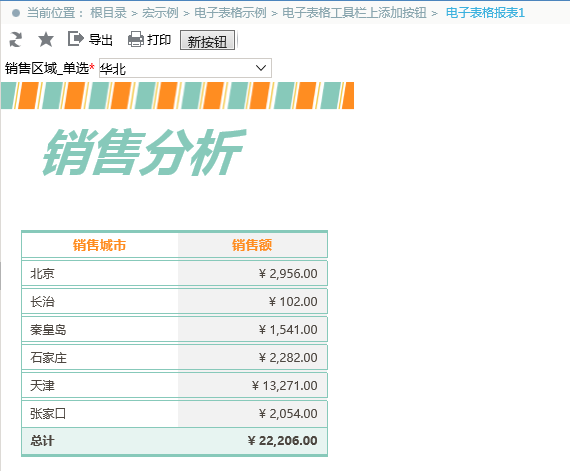Viewport: 570px width, 471px height.
Task: Open the 销售区域 dropdown arrow
Action: 261,68
